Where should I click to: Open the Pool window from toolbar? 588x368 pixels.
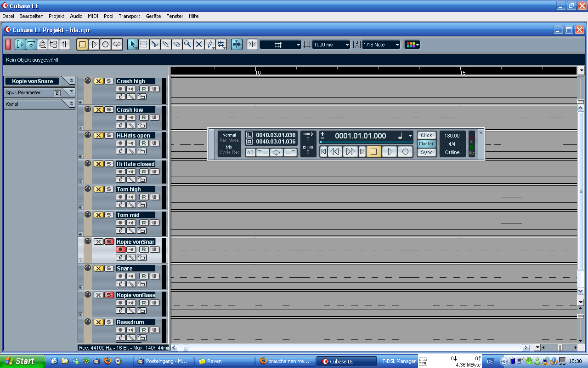tap(53, 45)
